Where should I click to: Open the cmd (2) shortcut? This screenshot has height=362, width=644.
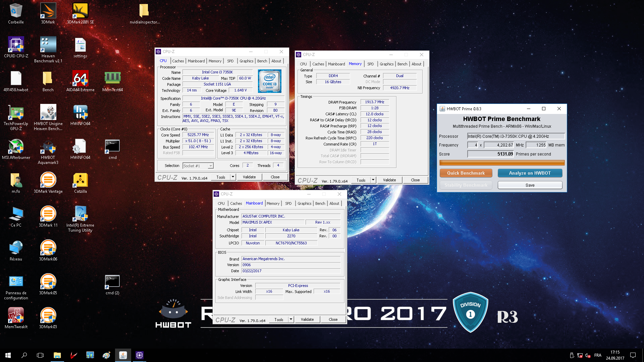tap(112, 284)
